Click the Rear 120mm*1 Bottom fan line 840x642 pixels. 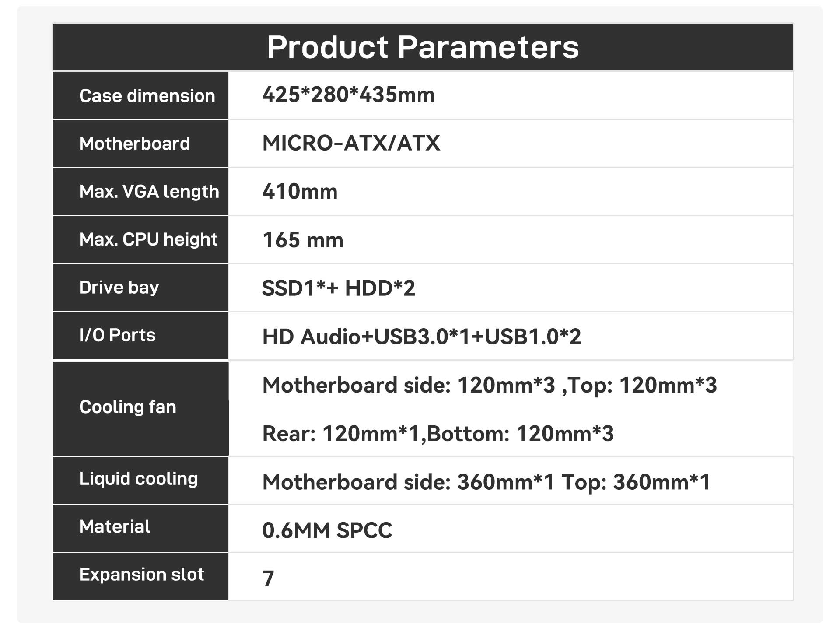tap(438, 434)
